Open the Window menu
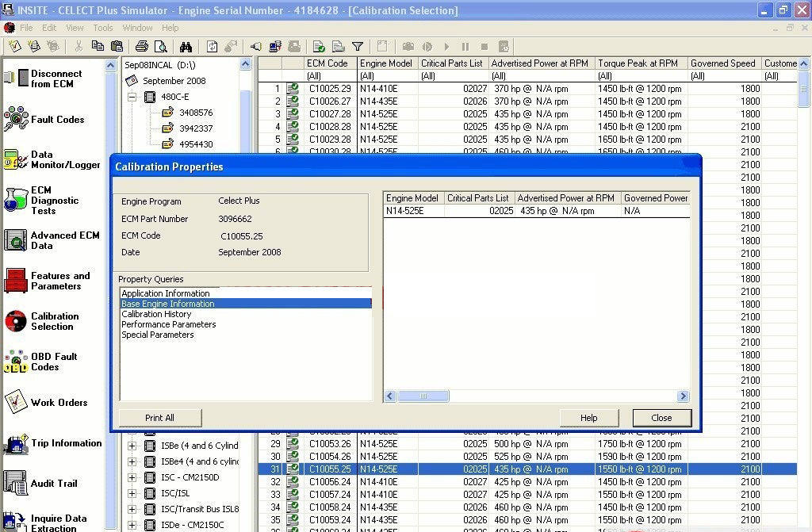Viewport: 812px width, 532px height. (137, 28)
